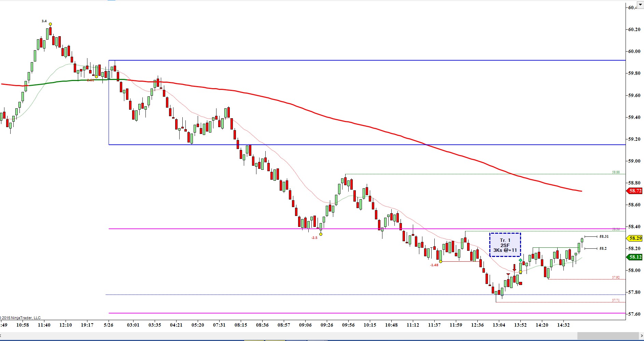Click the 59.20 price axis label
This screenshot has width=644, height=341.
(x=634, y=139)
